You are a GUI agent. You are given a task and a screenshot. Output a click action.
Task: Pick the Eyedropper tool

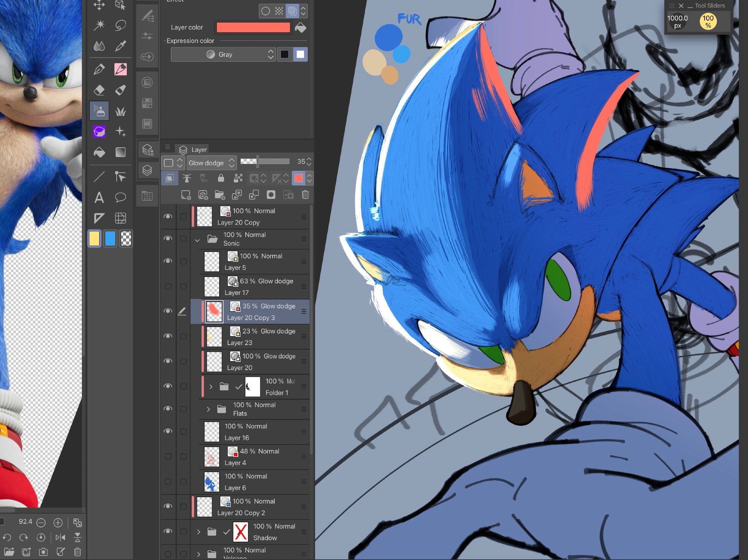[120, 46]
